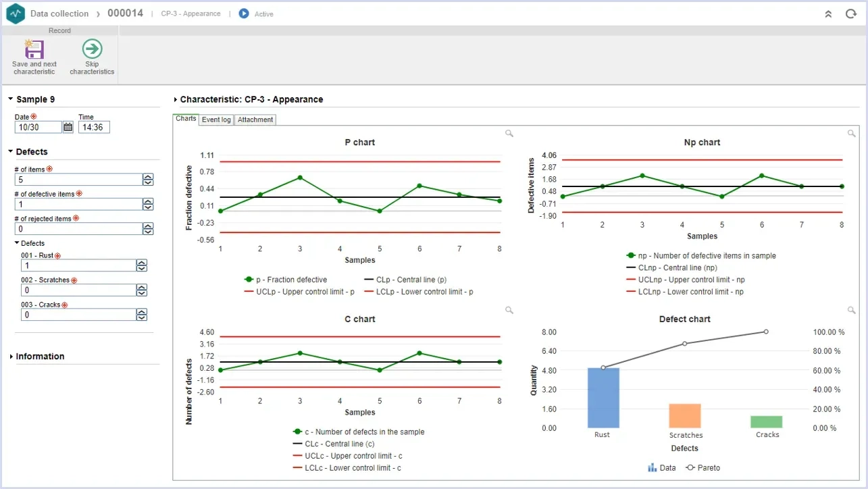Screen dimensions: 868x489
Task: Click the Save and next characteristic icon
Action: (x=34, y=49)
